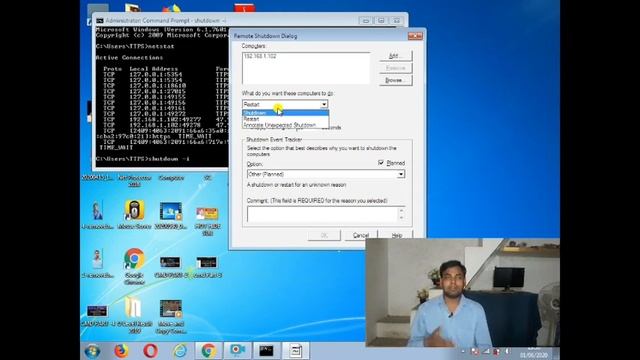640x360 pixels.
Task: Click the netstat command line in Command Prompt
Action: coord(135,47)
